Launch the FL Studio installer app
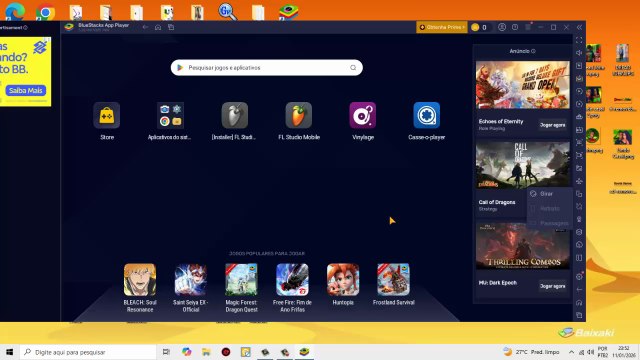Screen dimensions: 640x360 (234, 116)
